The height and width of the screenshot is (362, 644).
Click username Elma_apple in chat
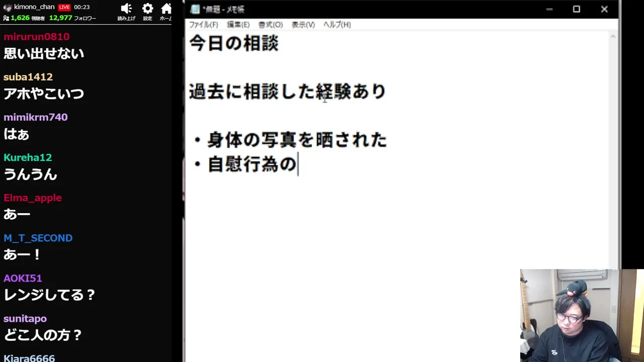33,198
